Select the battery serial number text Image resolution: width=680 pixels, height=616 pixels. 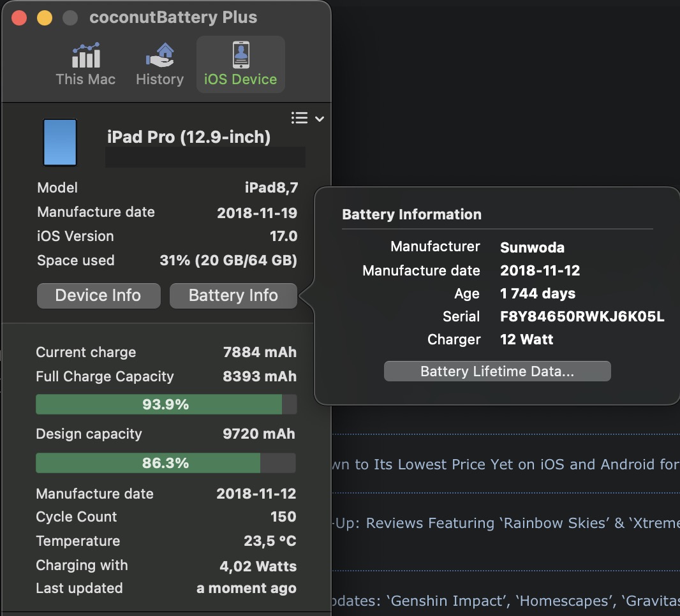click(582, 316)
